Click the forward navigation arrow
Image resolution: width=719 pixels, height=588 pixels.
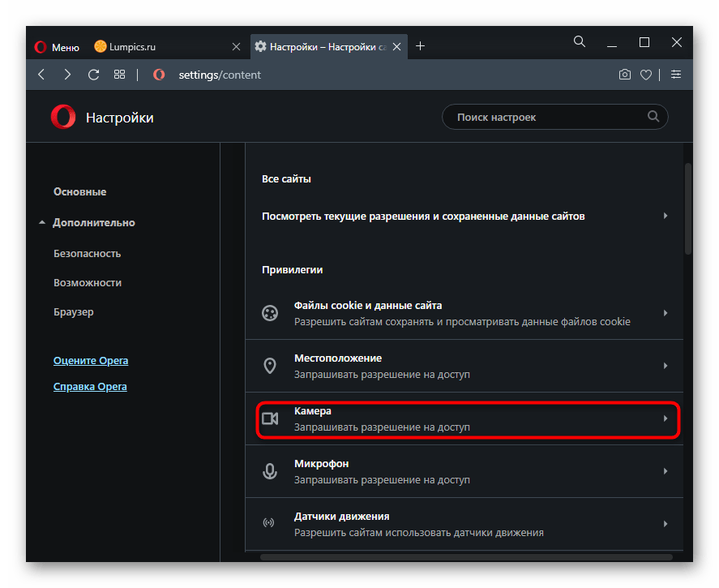point(67,75)
